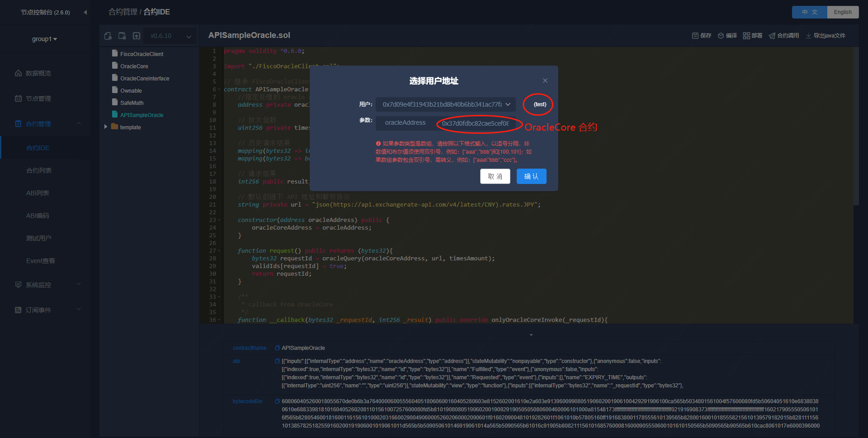Click the bytecodeBin label in the output

[247, 401]
